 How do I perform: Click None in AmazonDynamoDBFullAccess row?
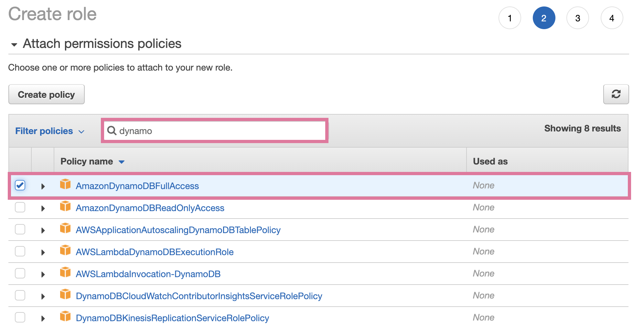tap(484, 185)
